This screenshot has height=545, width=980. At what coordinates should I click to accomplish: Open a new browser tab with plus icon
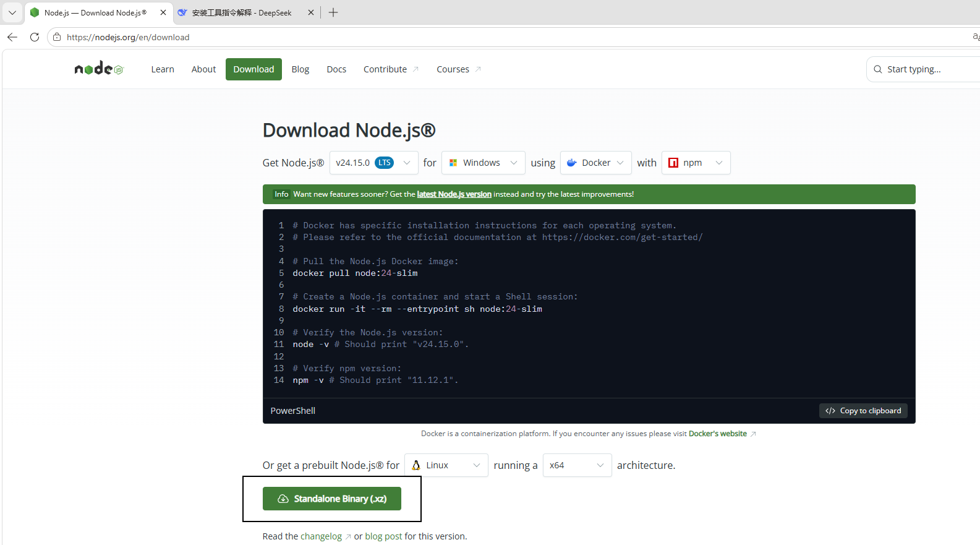click(x=333, y=12)
